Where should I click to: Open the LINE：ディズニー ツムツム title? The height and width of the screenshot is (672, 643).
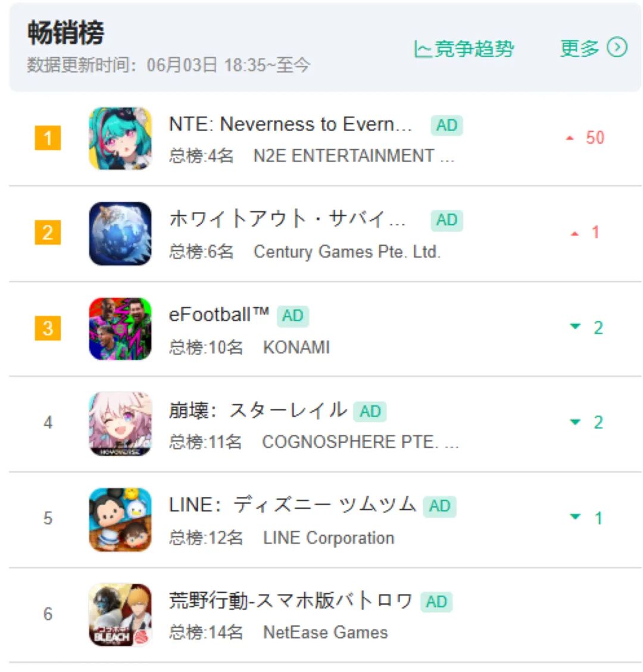292,505
